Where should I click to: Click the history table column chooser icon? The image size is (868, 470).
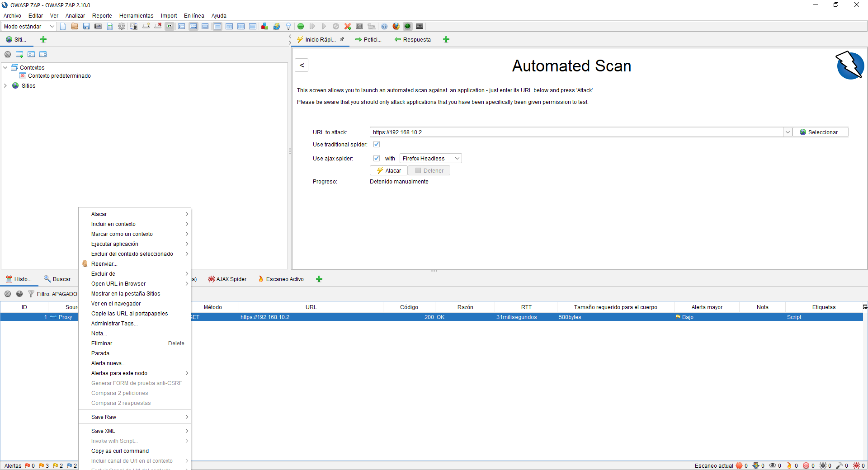(x=865, y=307)
